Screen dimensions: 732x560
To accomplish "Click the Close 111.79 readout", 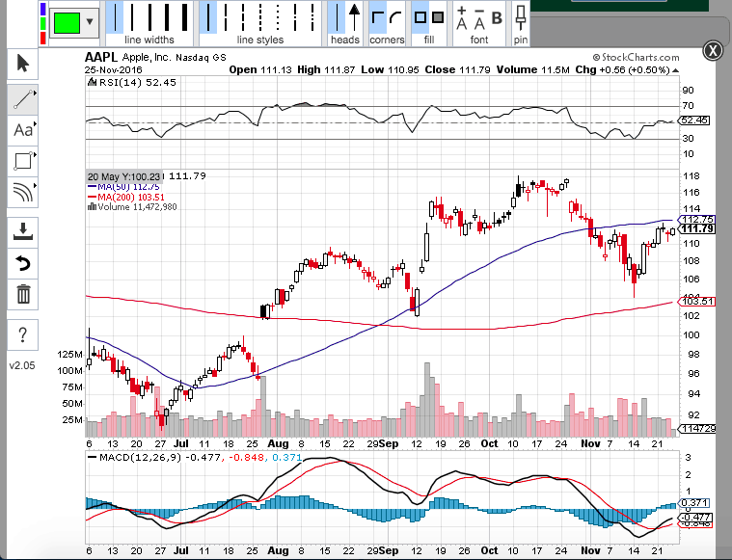I will (457, 70).
